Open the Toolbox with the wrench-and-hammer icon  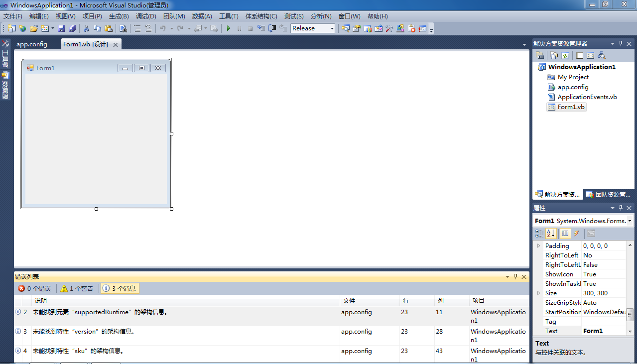tap(389, 28)
